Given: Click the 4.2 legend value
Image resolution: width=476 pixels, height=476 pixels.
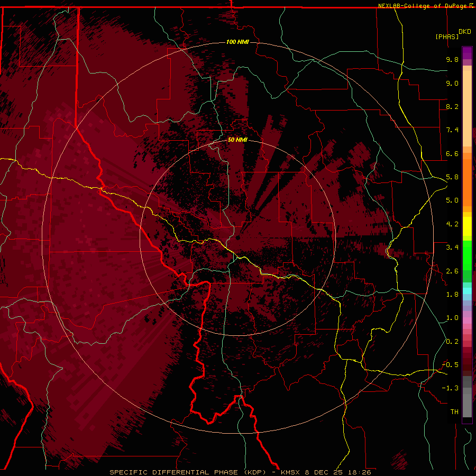Looking at the screenshot, I should (x=452, y=224).
